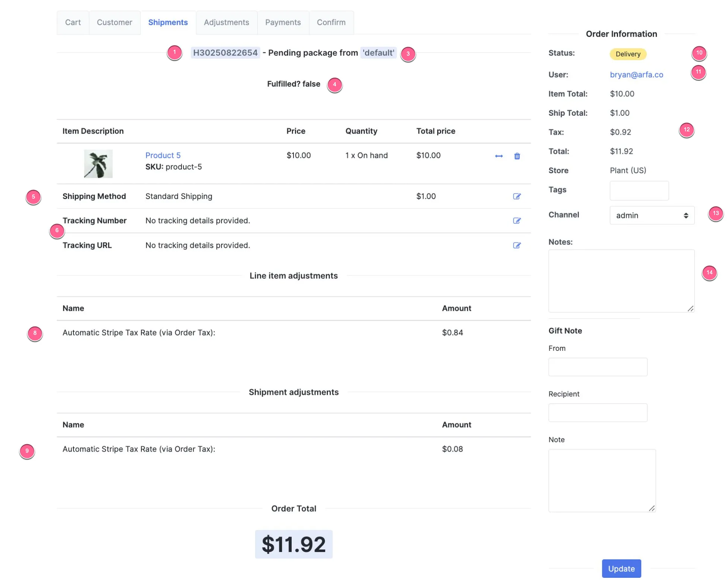Click the $1.00 shipping method cost
The height and width of the screenshot is (580, 728).
(x=426, y=196)
